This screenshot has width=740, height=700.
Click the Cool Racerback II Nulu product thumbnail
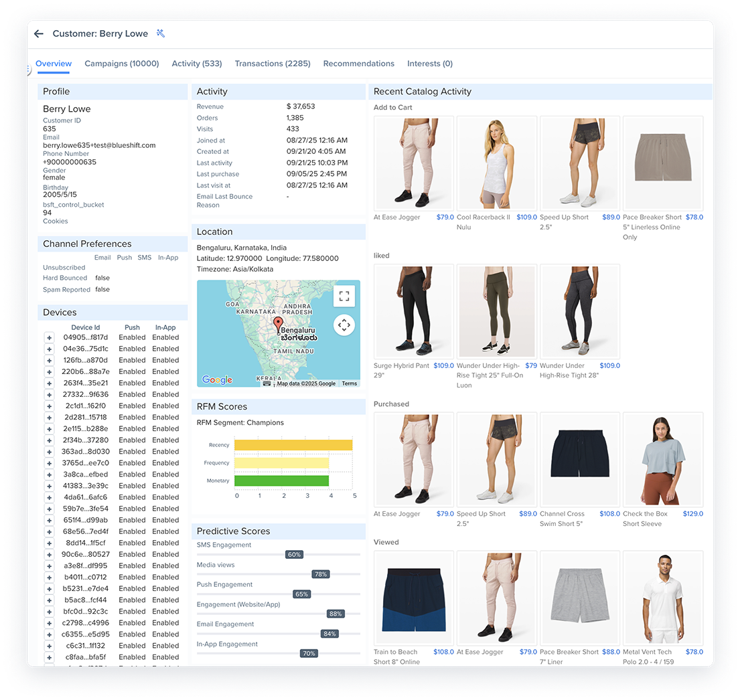[497, 163]
